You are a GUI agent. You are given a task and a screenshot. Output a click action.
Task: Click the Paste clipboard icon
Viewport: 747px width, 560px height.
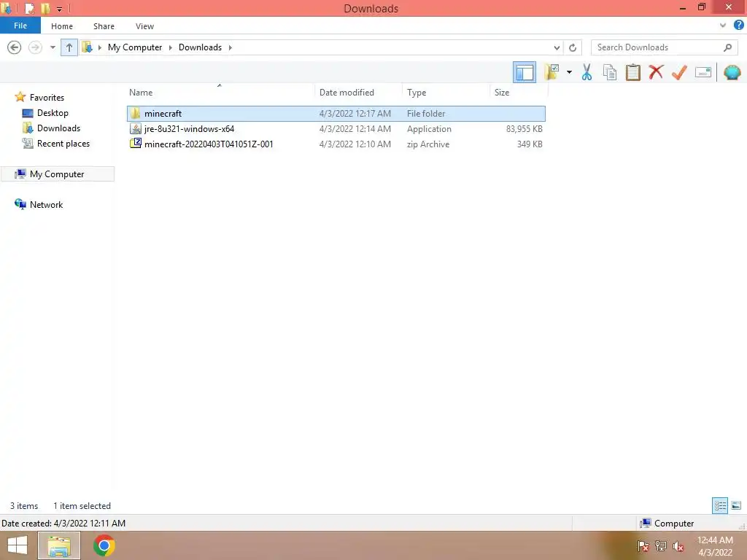pos(632,72)
